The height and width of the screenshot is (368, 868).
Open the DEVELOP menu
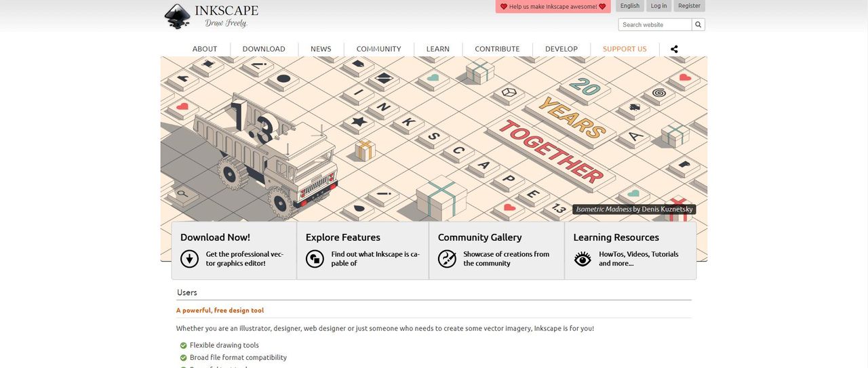click(561, 49)
